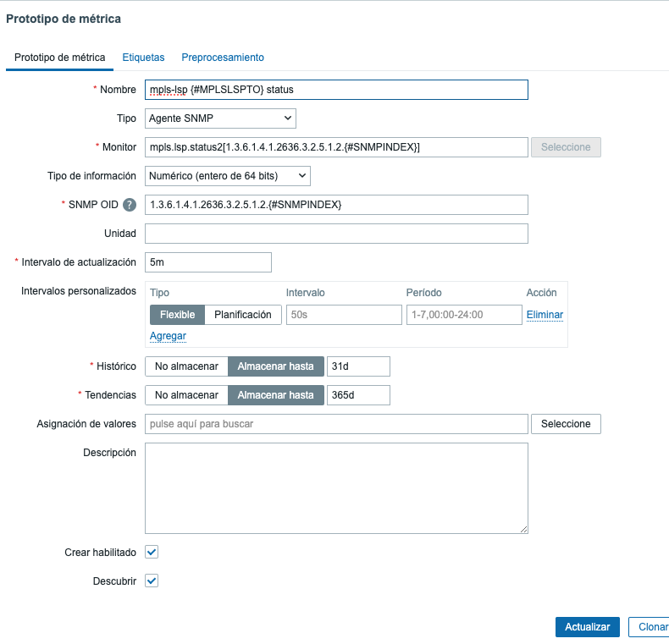Toggle the Descubrir checkbox
Image resolution: width=669 pixels, height=644 pixels.
(x=152, y=581)
